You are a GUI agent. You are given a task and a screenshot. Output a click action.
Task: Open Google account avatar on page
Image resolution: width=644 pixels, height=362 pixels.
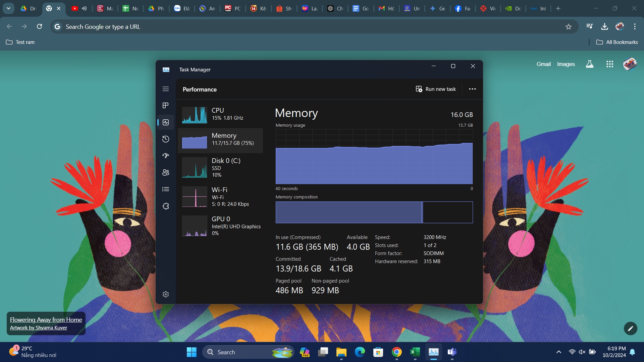coord(630,64)
